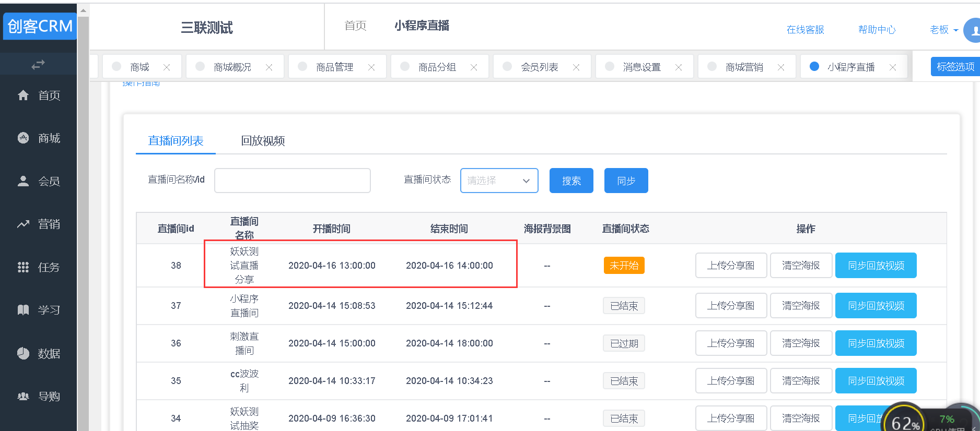Screen dimensions: 980x431
Task: Close the 商品分组 tab
Action: click(474, 67)
